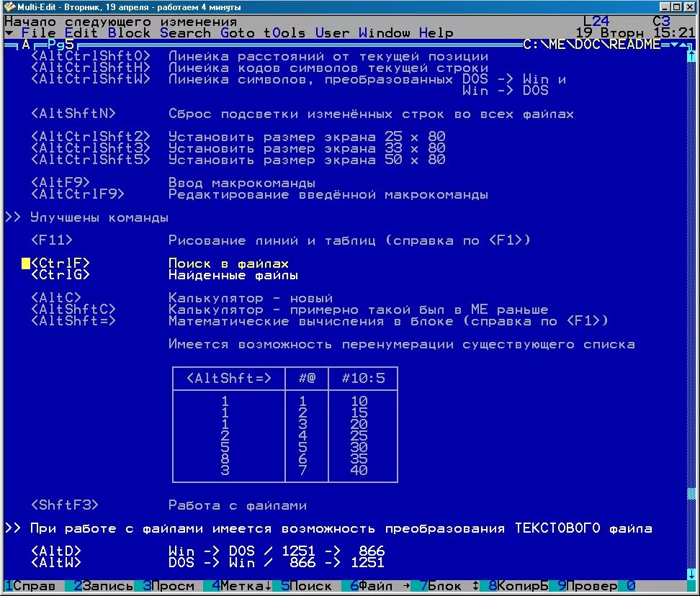Click the <AltD> shortcut text

click(x=55, y=551)
